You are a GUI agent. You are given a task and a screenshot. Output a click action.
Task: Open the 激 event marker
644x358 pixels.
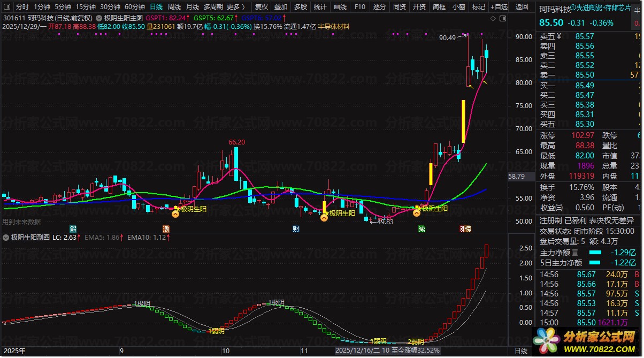click(166, 228)
